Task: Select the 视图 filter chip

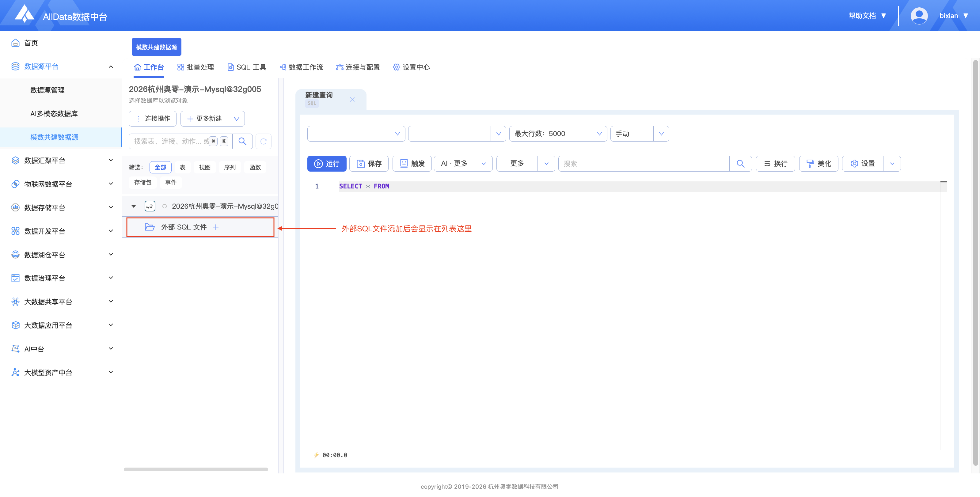Action: pos(205,167)
